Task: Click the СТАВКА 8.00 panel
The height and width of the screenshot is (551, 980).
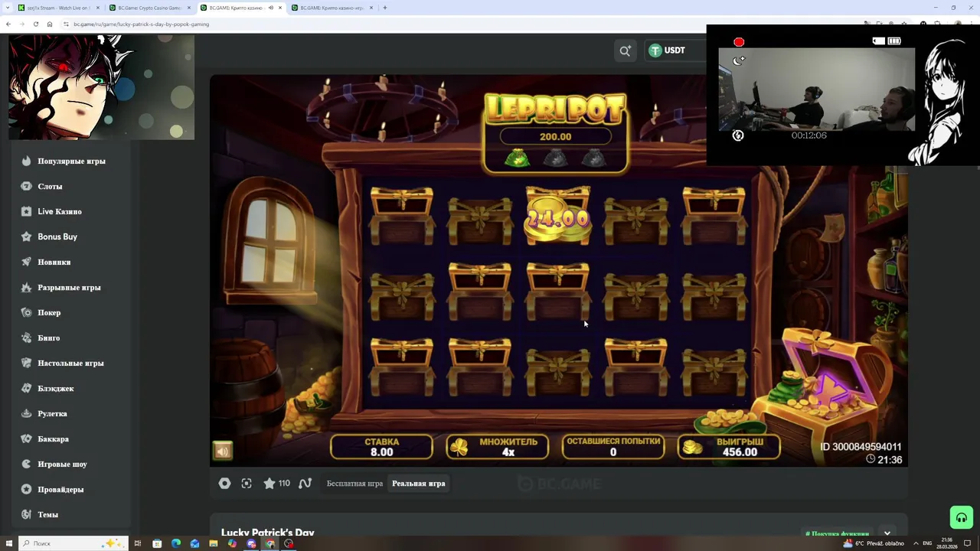Action: click(381, 447)
